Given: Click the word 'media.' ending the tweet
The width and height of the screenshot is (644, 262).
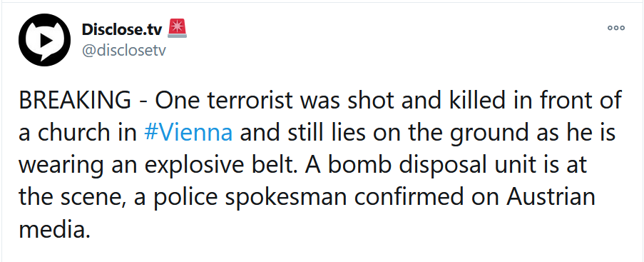Looking at the screenshot, I should point(54,228).
